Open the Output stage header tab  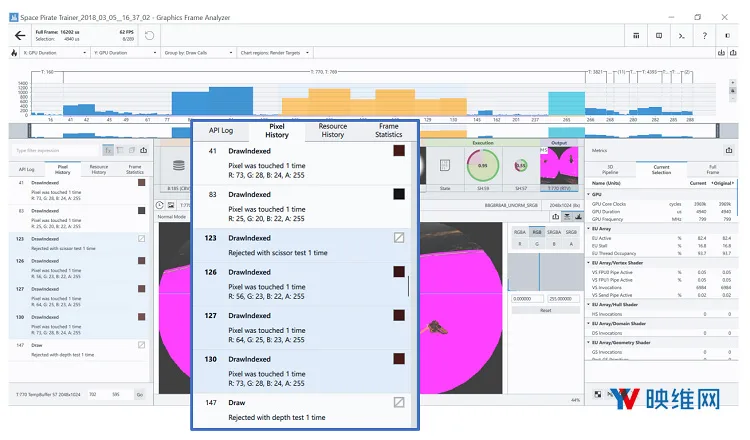(559, 143)
